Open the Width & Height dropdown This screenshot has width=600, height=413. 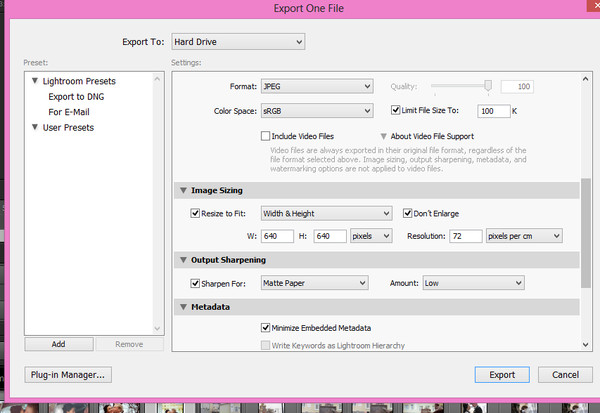326,214
